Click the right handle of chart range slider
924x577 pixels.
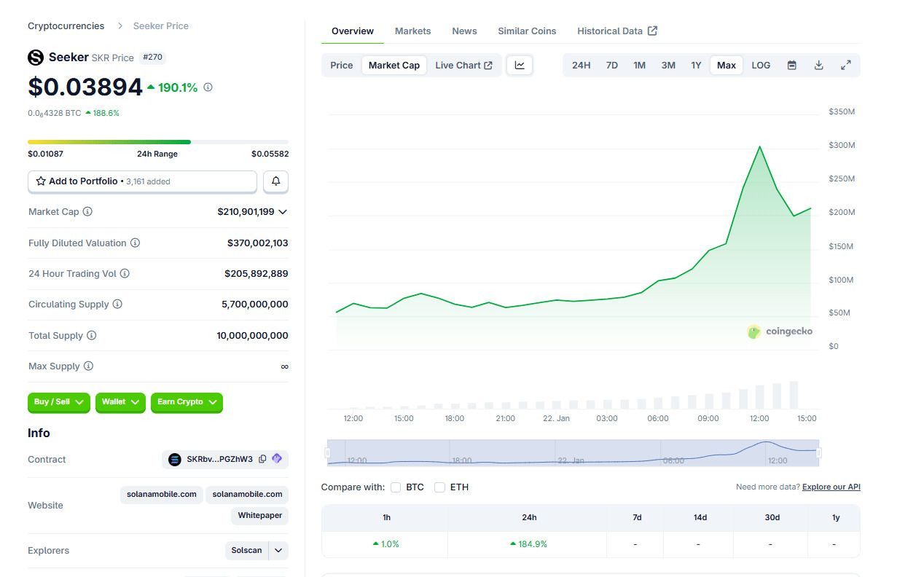(819, 452)
